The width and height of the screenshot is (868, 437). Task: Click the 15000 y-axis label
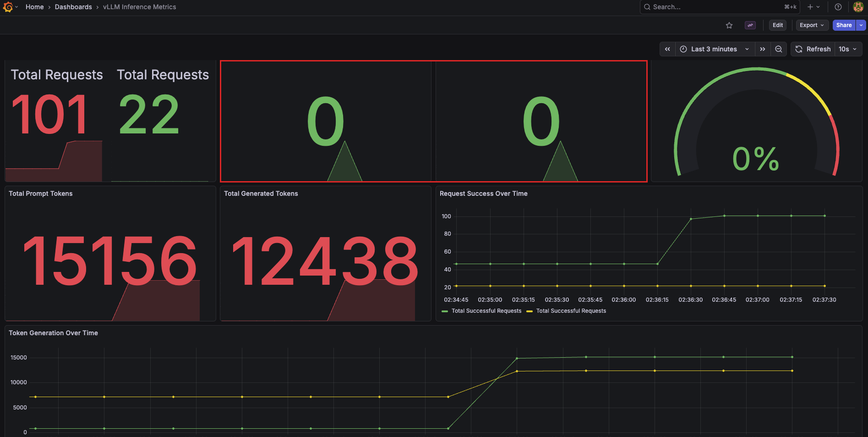[19, 358]
